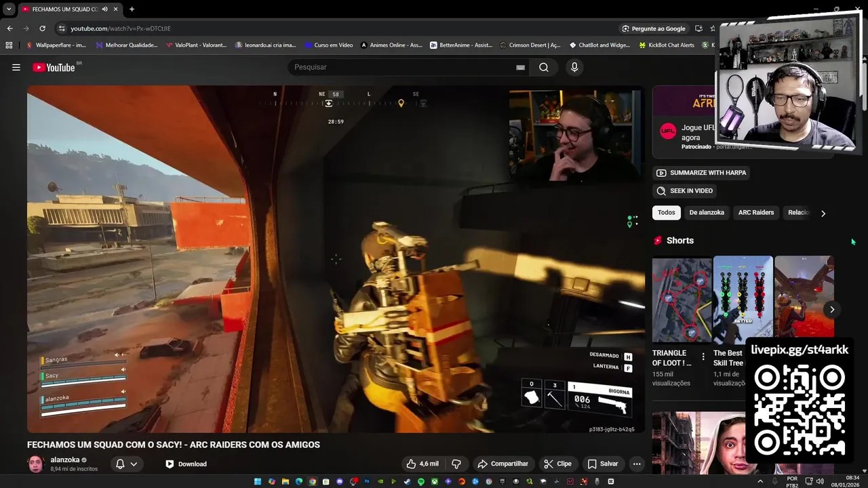Click the notification bell icon
The image size is (868, 488).
(x=120, y=464)
